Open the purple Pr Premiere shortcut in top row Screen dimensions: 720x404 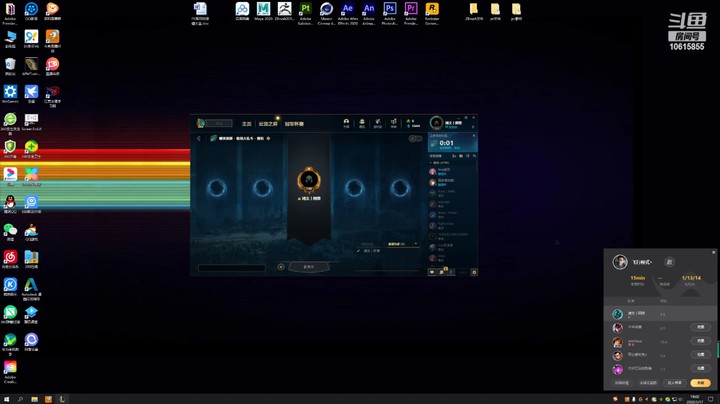pos(411,12)
